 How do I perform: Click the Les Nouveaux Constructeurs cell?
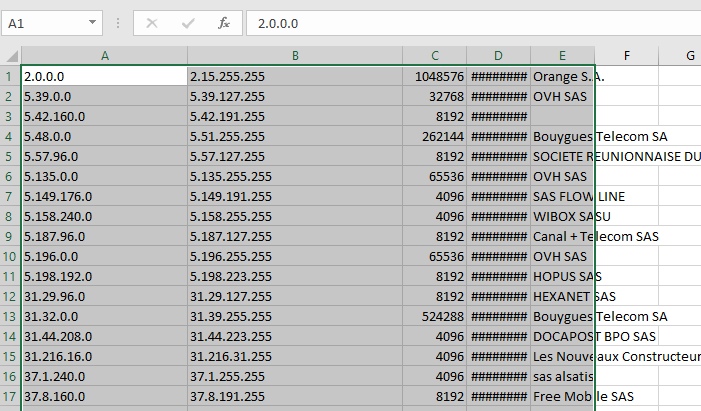(x=562, y=356)
